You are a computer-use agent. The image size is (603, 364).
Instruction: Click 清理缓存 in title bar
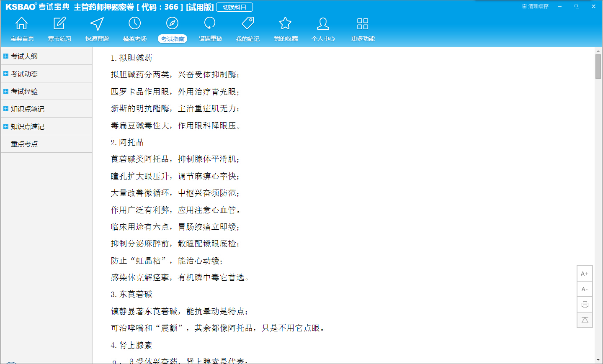point(535,6)
